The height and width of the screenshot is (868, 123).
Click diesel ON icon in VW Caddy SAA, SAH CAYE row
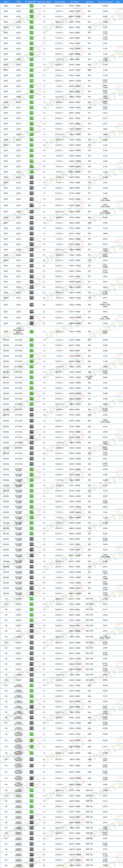point(31,626)
